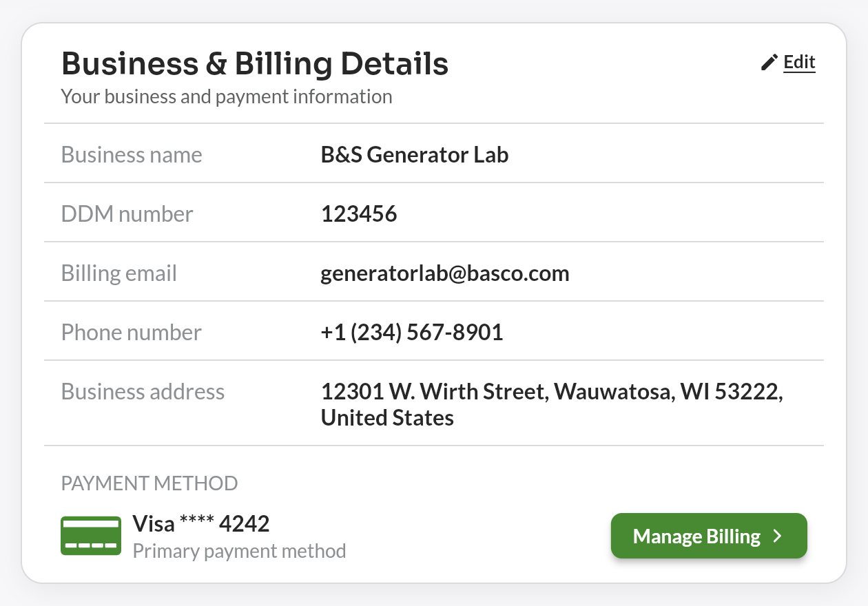Click the PAYMENT METHOD section label

click(149, 483)
